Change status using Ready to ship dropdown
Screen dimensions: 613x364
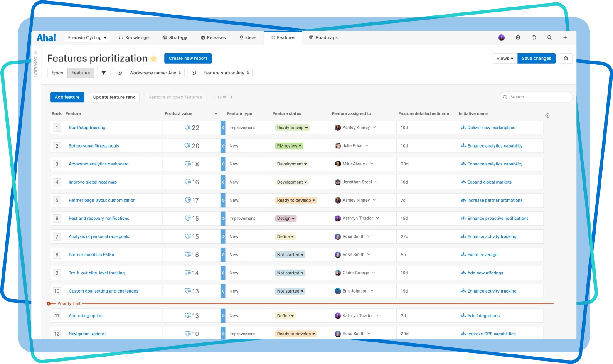292,128
